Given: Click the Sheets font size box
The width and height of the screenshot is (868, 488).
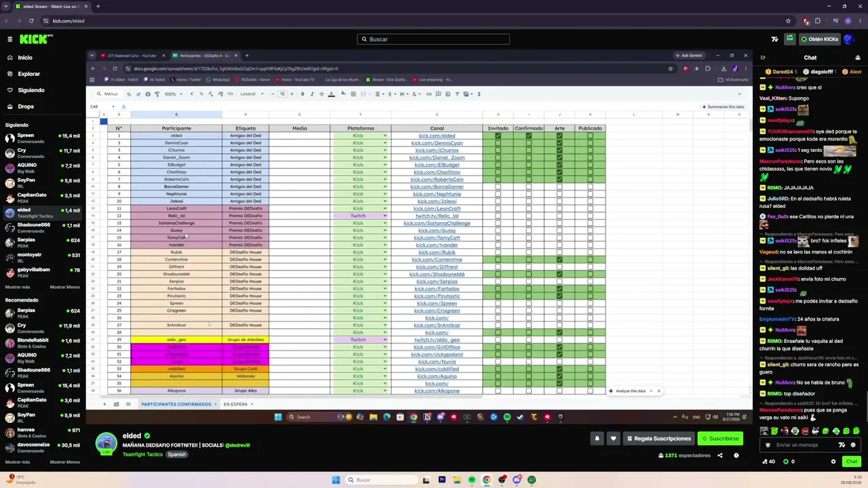Looking at the screenshot, I should [x=283, y=94].
